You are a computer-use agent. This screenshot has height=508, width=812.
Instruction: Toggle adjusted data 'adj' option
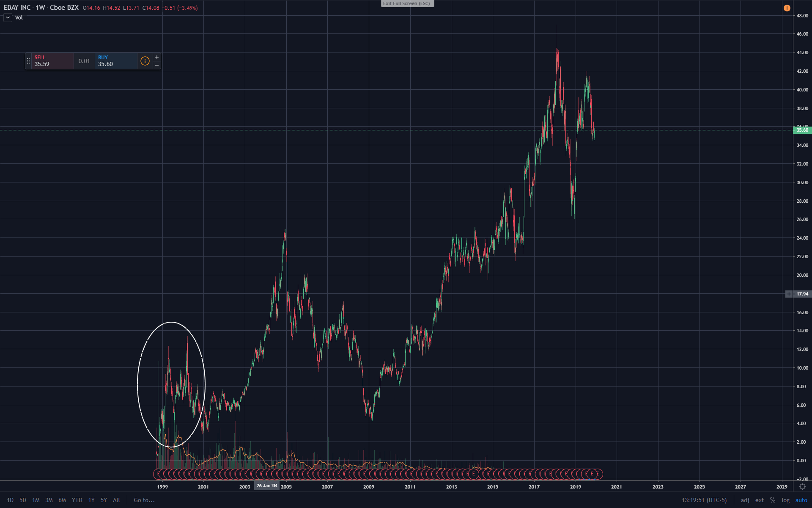coord(745,500)
